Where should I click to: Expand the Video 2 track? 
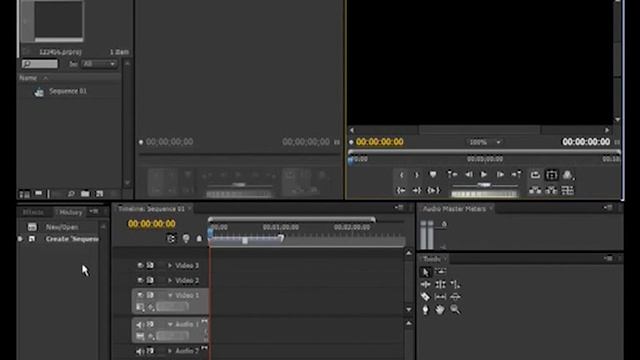(170, 280)
